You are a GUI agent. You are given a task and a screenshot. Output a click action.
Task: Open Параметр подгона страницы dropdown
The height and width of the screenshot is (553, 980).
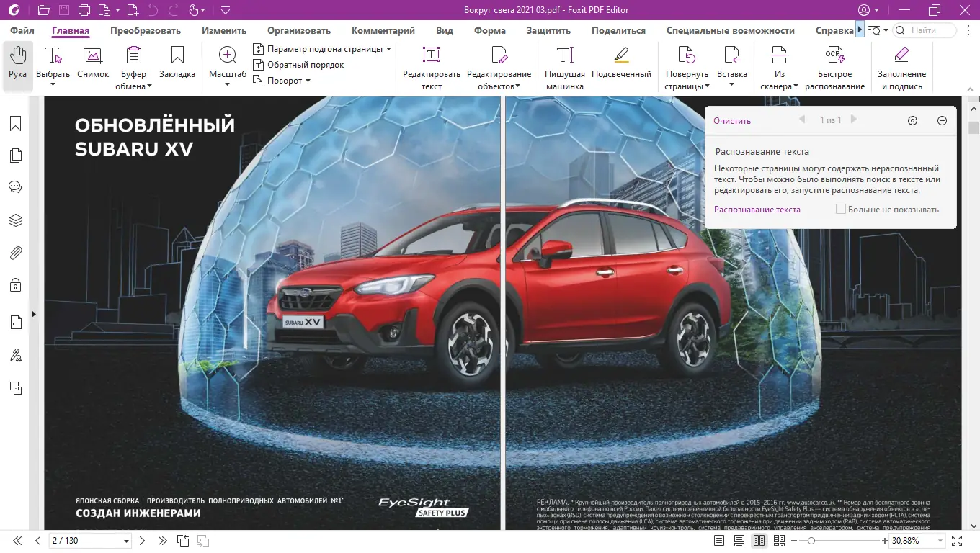coord(388,49)
